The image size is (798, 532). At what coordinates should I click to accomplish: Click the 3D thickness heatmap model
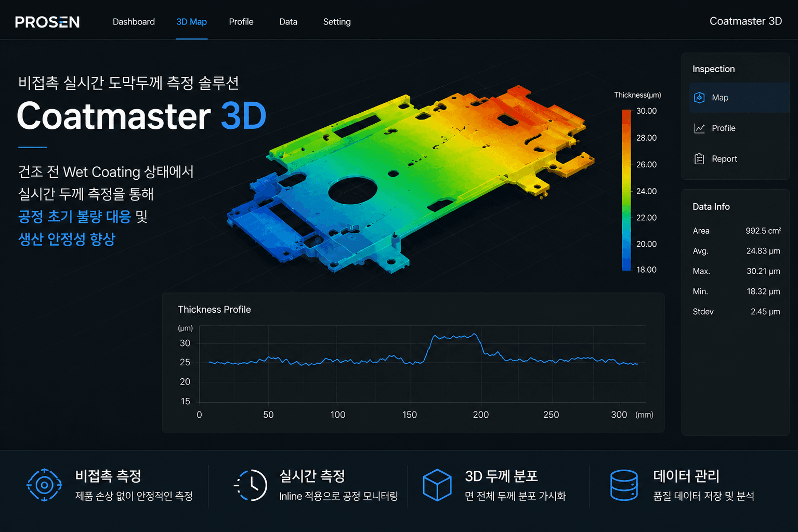tap(411, 179)
